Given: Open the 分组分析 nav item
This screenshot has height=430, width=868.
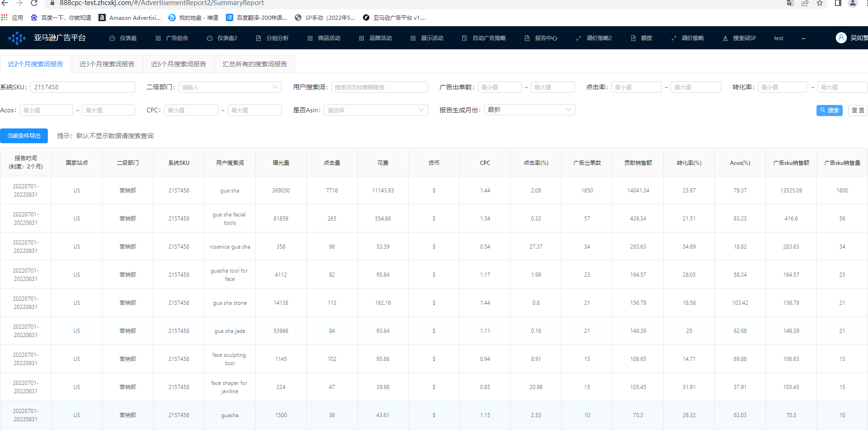Looking at the screenshot, I should (272, 38).
